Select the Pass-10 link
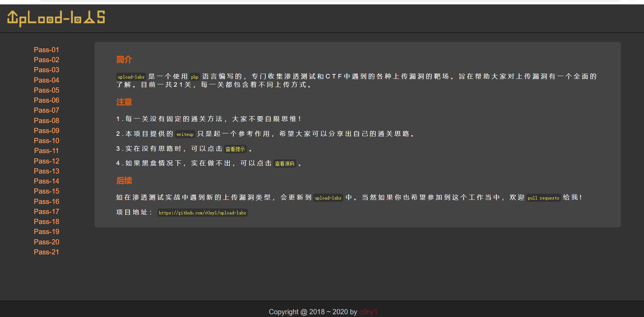 pos(46,141)
